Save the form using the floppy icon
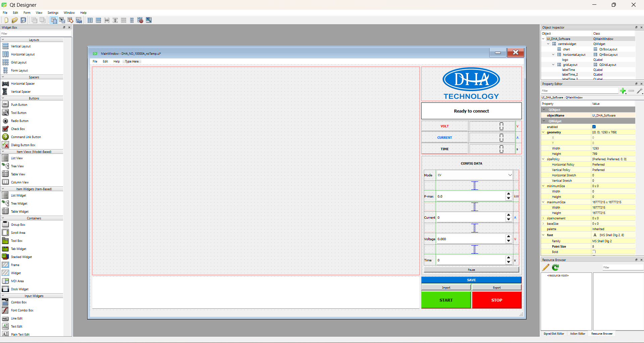 pos(23,20)
